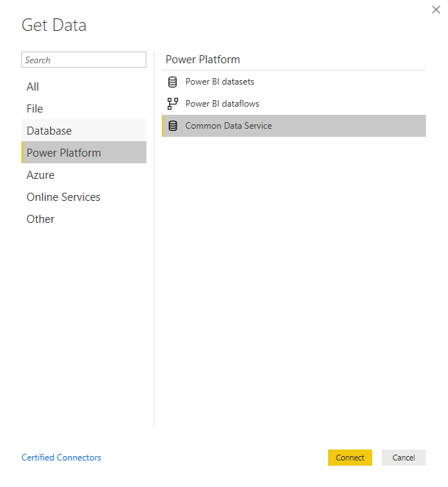Choose Power BI dataflows connector
Image resolution: width=448 pixels, height=487 pixels.
[294, 104]
